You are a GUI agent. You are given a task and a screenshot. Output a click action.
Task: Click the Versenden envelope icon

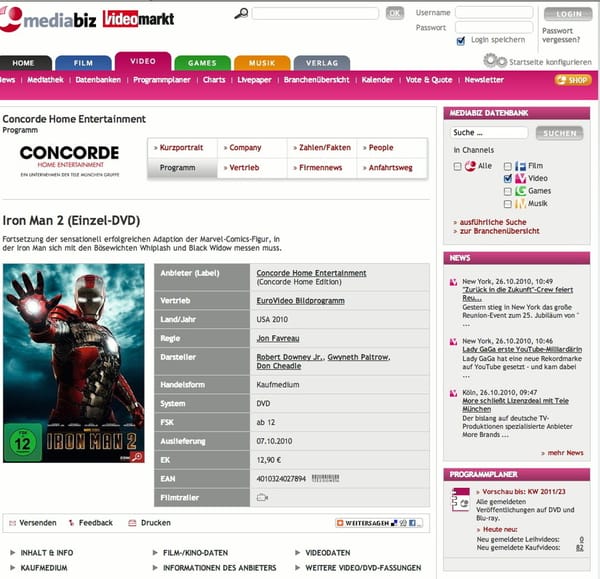[x=13, y=523]
